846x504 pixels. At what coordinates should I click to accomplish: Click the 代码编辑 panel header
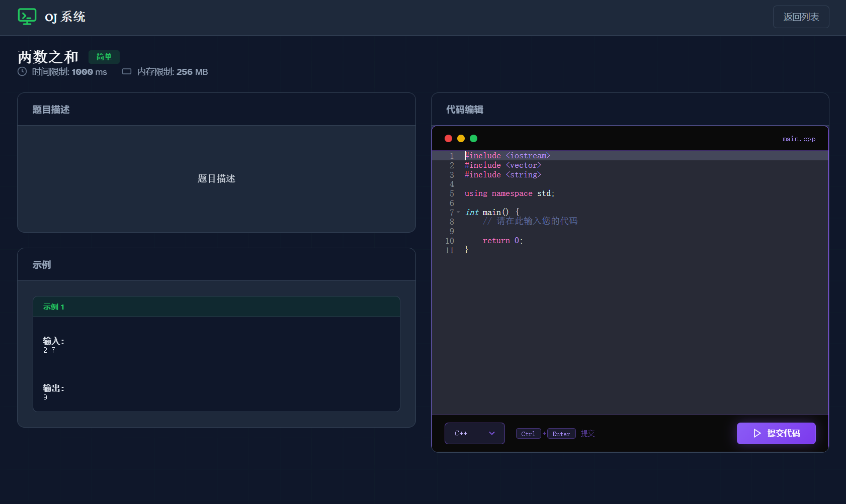pyautogui.click(x=630, y=109)
